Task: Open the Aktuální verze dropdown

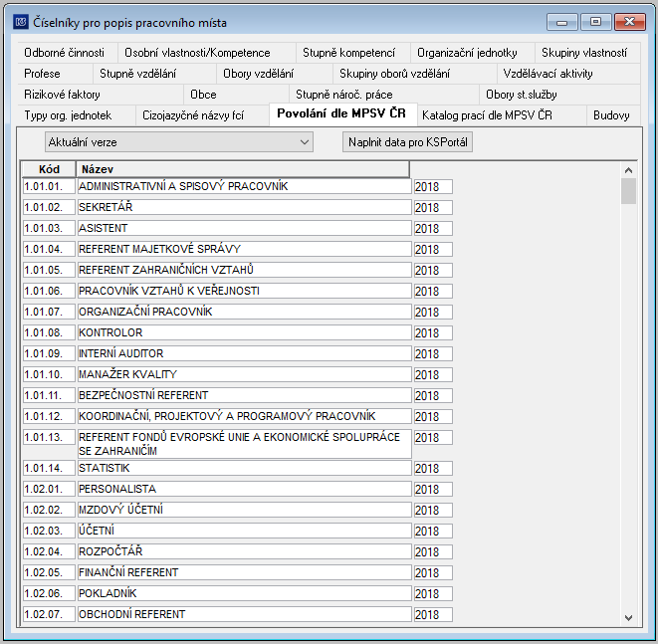Action: click(x=179, y=142)
